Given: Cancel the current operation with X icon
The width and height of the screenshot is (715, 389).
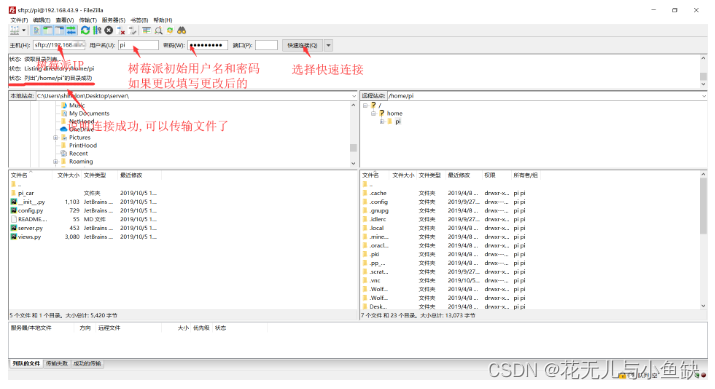Looking at the screenshot, I should [x=109, y=31].
